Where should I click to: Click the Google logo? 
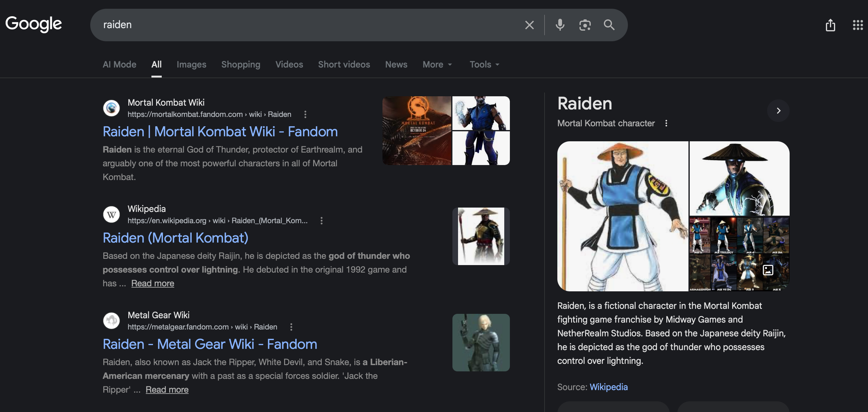(33, 24)
